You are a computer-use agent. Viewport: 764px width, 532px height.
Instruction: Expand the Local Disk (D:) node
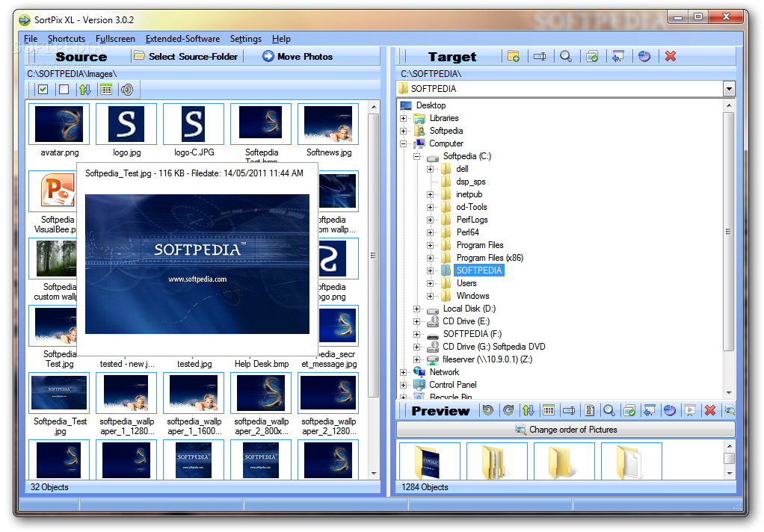pos(417,309)
